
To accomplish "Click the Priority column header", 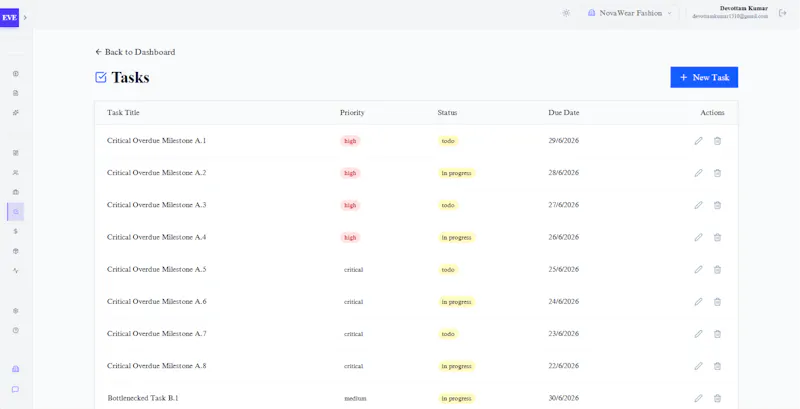I will (352, 113).
